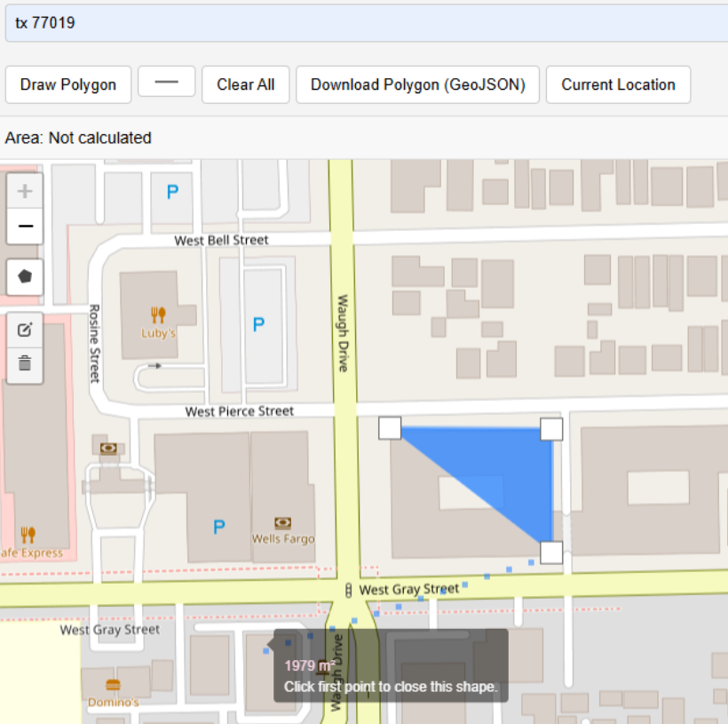Viewport: 728px width, 724px height.
Task: Click the Domino's restaurant icon
Action: [x=112, y=687]
